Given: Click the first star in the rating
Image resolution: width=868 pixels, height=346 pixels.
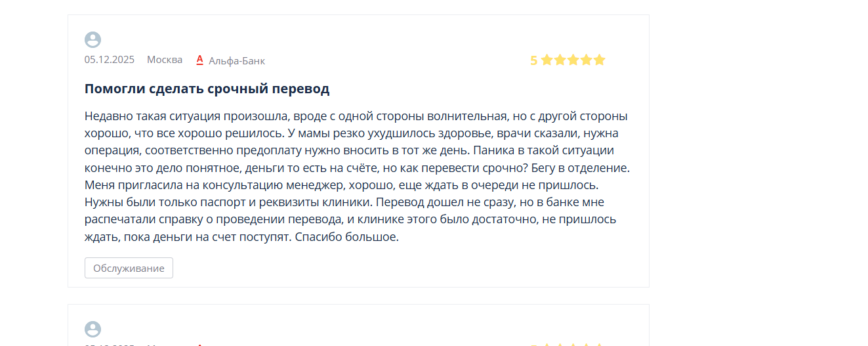Looking at the screenshot, I should point(547,60).
